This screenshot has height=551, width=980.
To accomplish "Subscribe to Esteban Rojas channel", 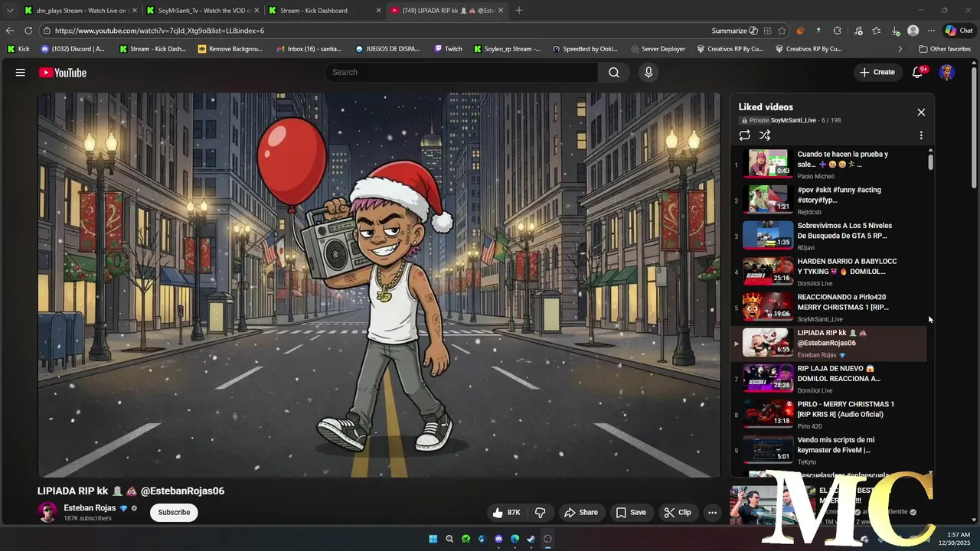I will 174,513.
